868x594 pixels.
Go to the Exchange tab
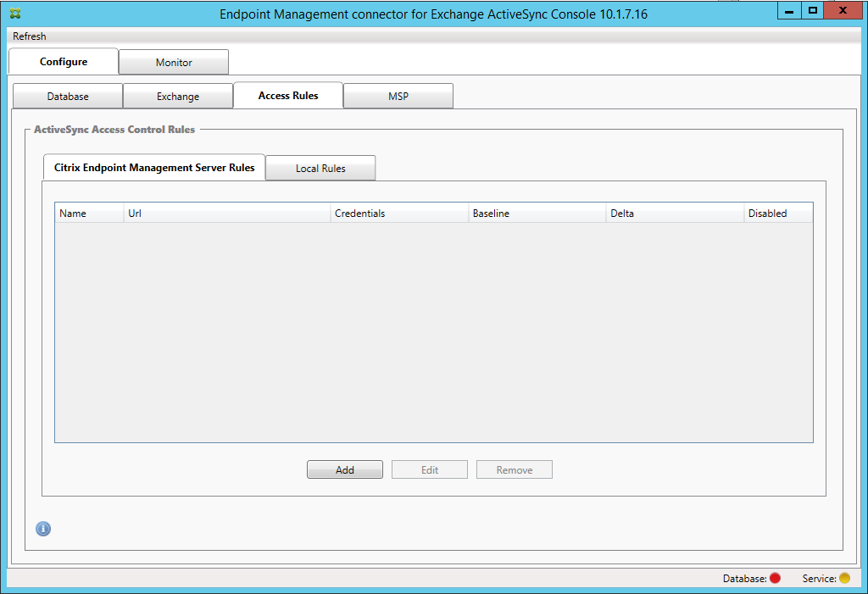point(178,97)
